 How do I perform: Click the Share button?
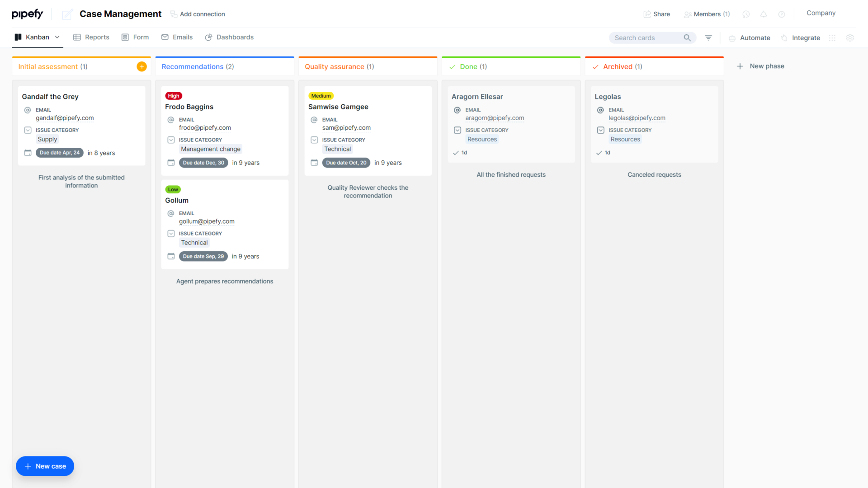click(657, 14)
